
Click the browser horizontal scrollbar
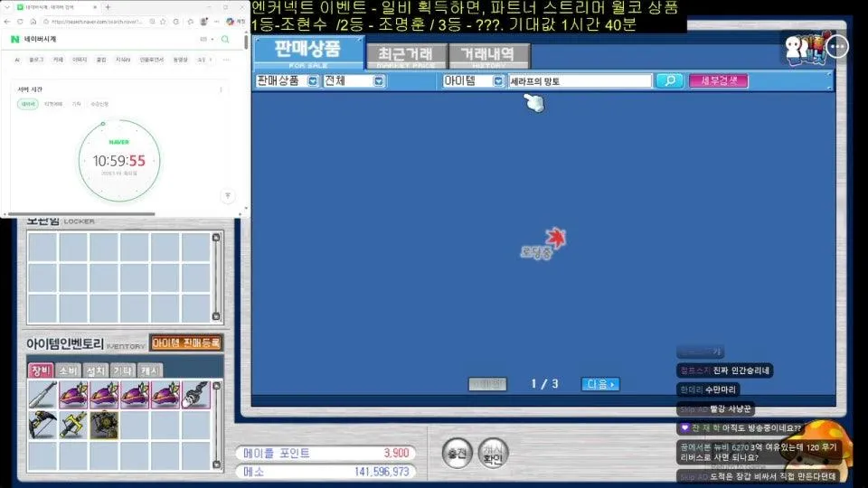(x=82, y=214)
